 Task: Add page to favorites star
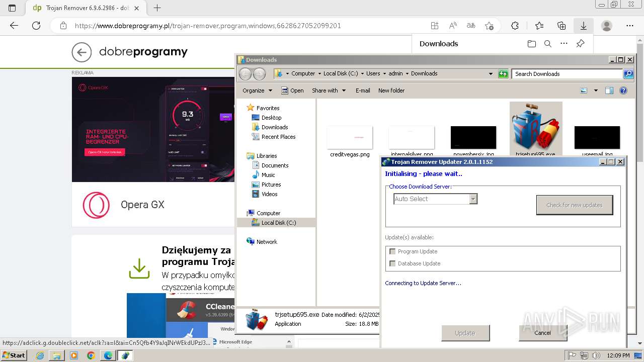coord(489,26)
